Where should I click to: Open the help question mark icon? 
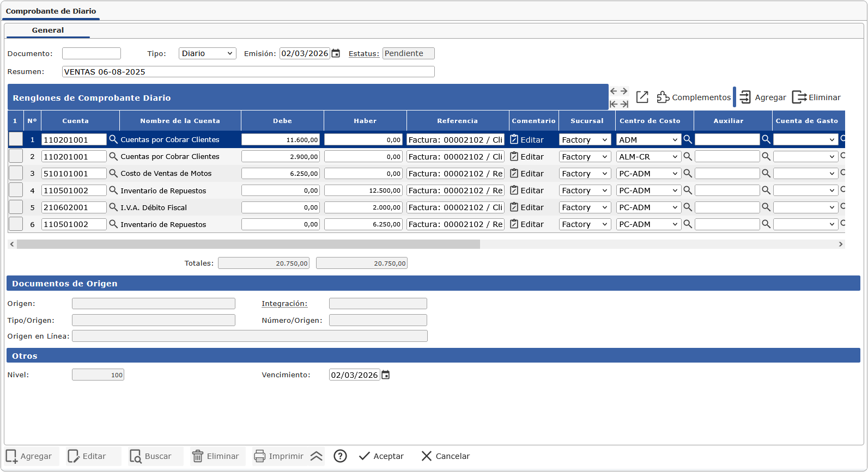pyautogui.click(x=340, y=456)
